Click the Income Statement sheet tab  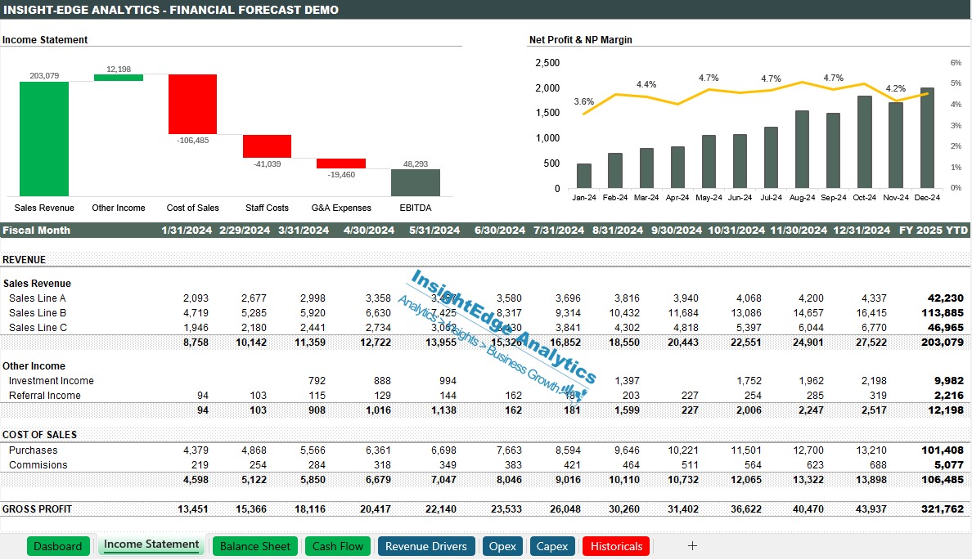[x=151, y=544]
